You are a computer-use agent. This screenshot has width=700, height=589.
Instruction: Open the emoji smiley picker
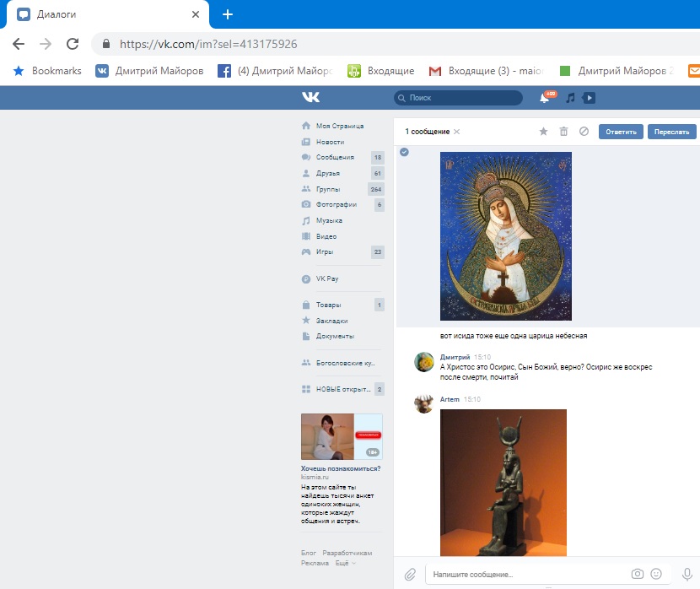click(656, 574)
